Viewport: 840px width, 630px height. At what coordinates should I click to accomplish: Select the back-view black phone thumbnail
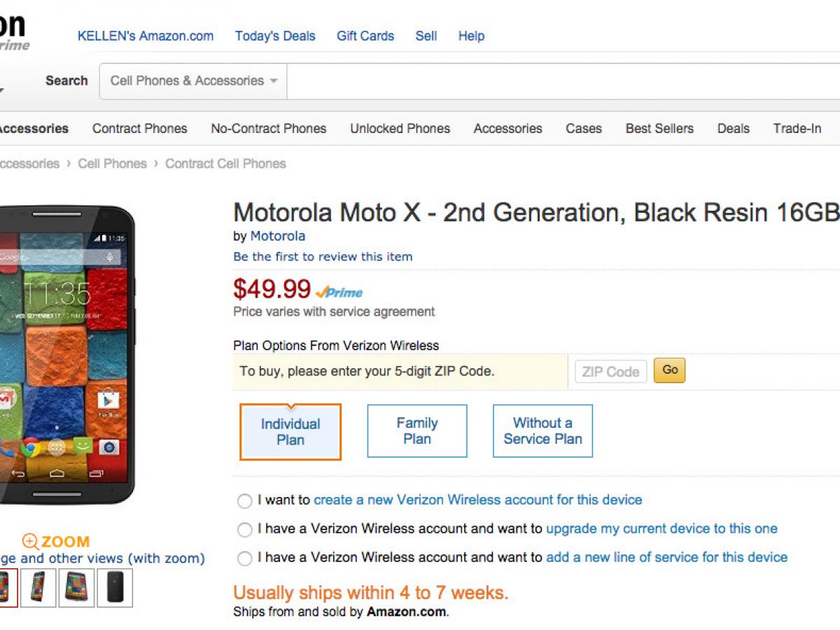(x=115, y=587)
